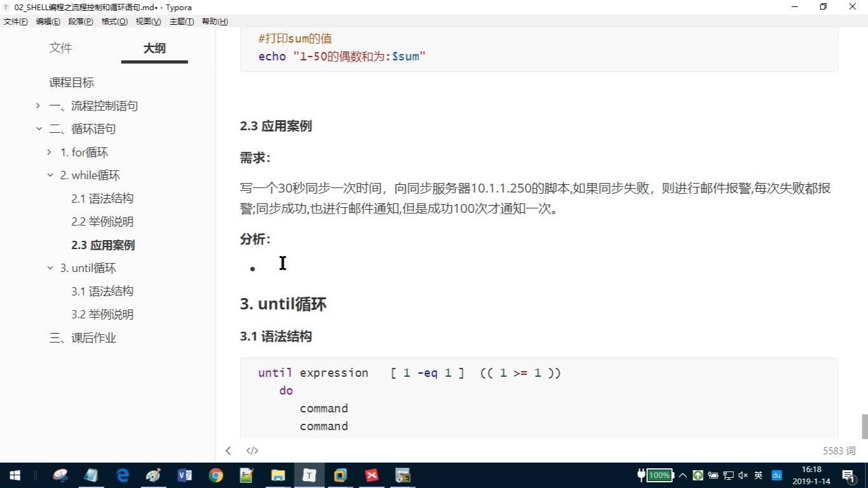Open the 文件(F) menu
This screenshot has height=488, width=868.
coord(15,22)
